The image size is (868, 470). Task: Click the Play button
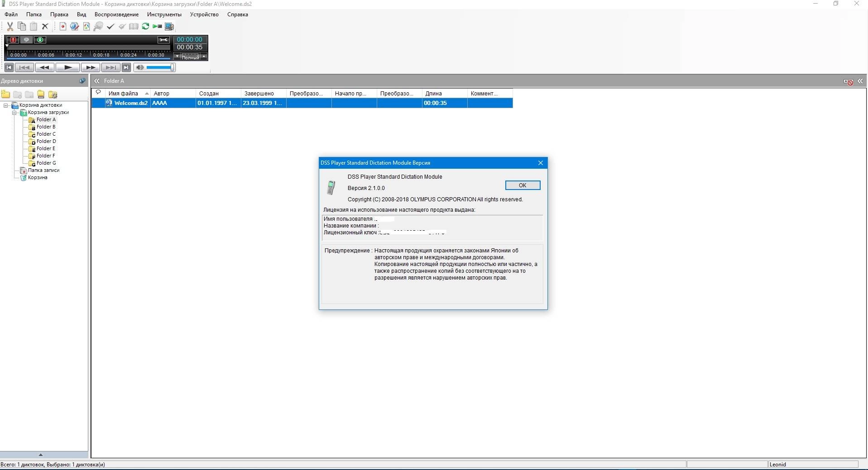67,67
